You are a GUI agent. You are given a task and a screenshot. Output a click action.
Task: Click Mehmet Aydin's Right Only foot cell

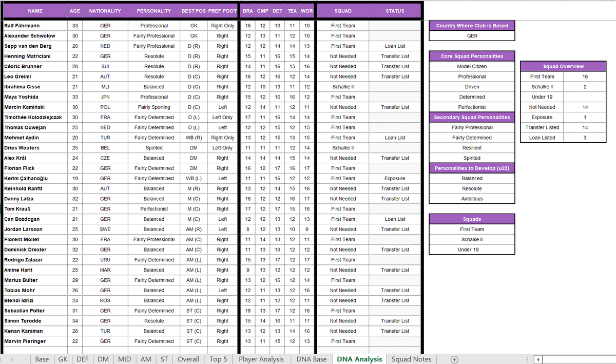coord(223,138)
